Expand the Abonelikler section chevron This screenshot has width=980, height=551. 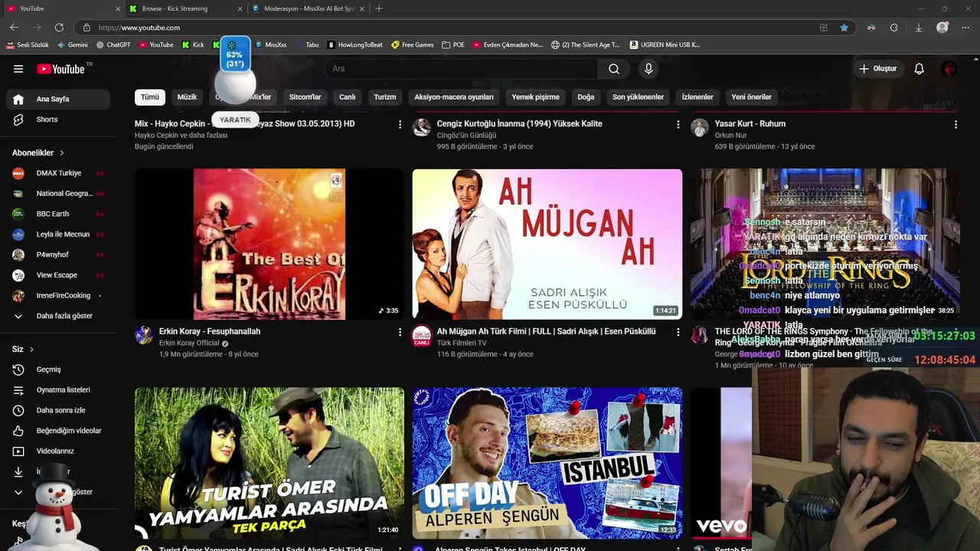(x=61, y=153)
